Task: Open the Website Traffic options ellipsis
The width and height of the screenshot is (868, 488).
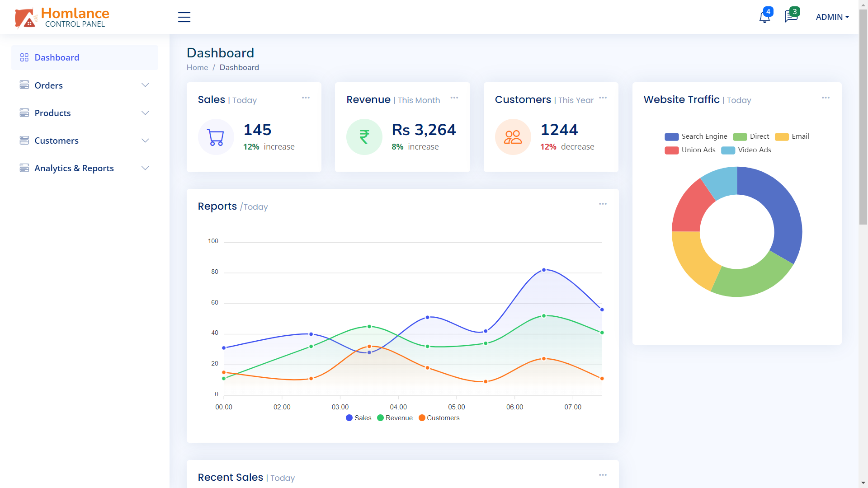Action: pyautogui.click(x=826, y=97)
